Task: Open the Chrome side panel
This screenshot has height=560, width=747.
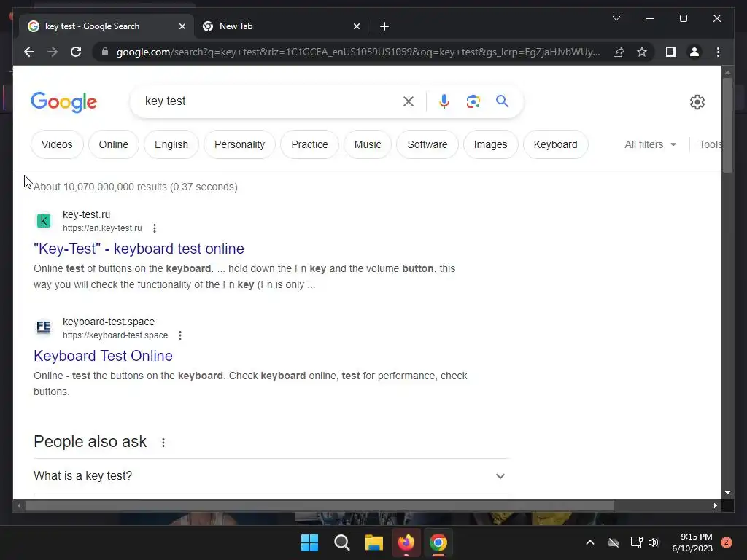Action: point(671,52)
